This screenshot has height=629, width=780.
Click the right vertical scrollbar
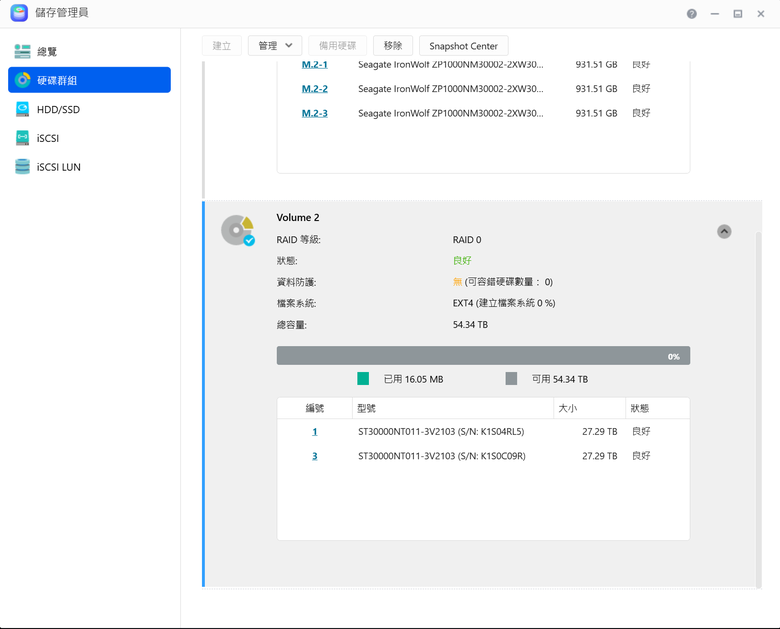[759, 408]
